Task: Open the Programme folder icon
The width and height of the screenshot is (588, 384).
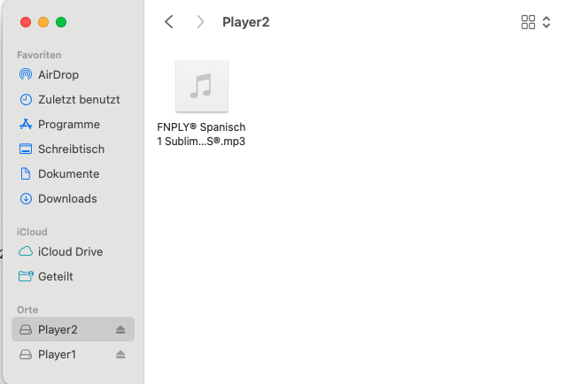Action: (26, 125)
